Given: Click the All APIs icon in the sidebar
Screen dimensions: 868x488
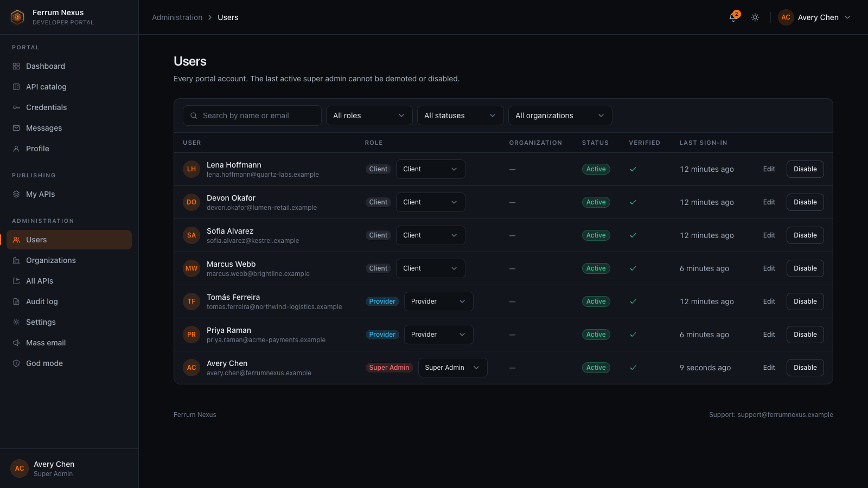Looking at the screenshot, I should pyautogui.click(x=16, y=281).
